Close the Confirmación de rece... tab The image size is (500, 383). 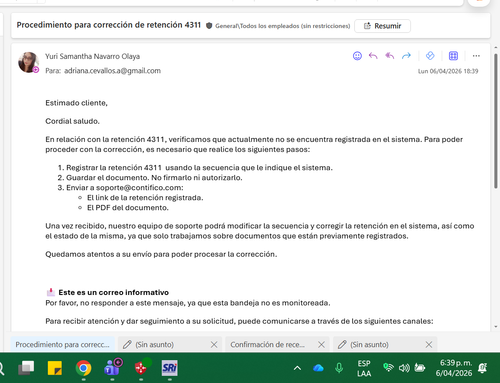[x=321, y=345]
